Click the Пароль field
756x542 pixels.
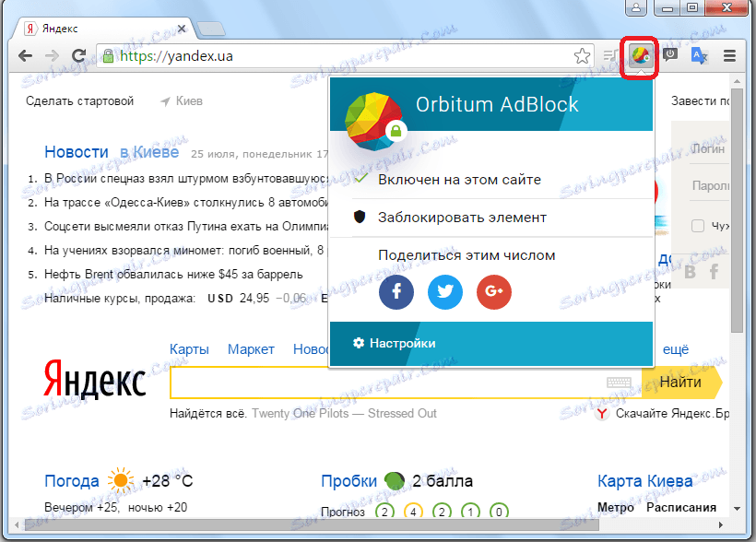click(x=709, y=185)
